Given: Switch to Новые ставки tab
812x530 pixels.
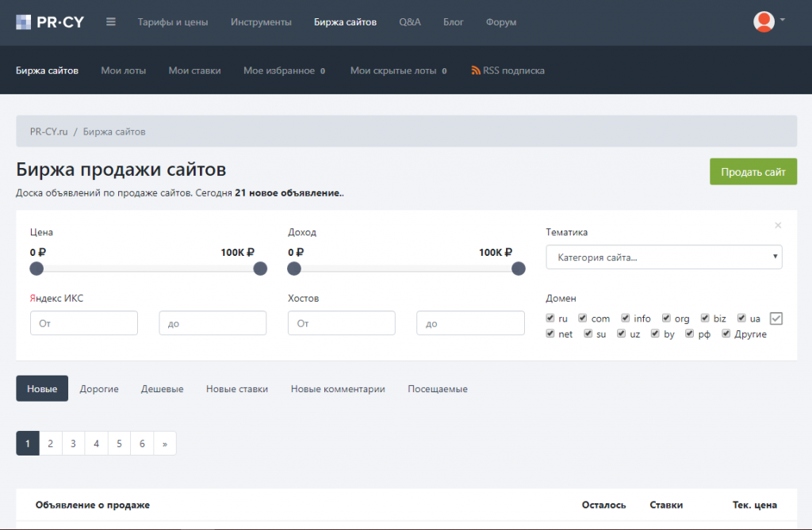Looking at the screenshot, I should [237, 389].
